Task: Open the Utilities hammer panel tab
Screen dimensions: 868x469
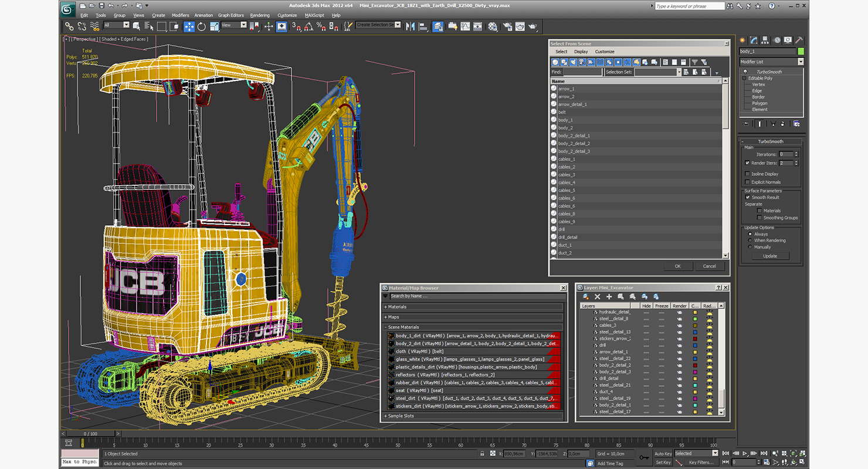Action: coord(798,40)
